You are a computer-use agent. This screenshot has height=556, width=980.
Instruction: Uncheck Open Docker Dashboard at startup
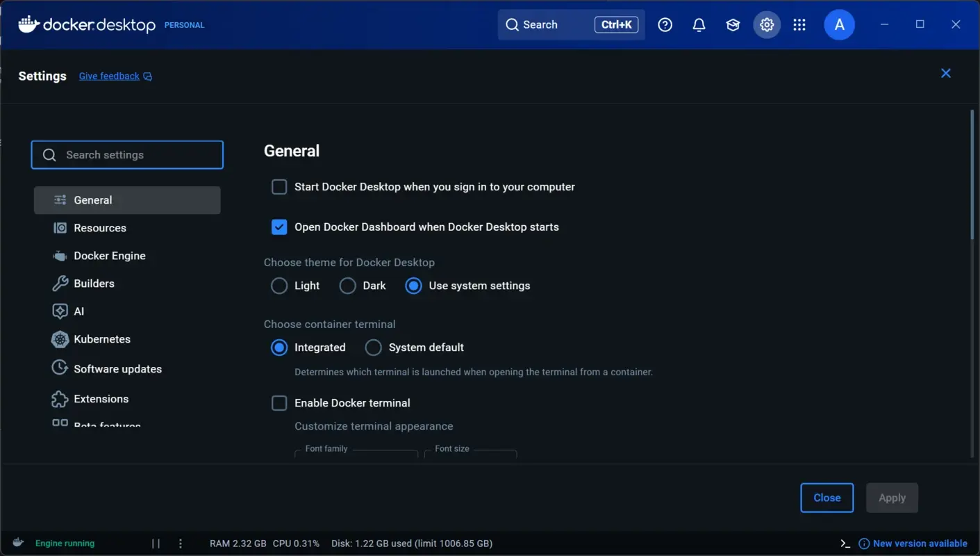pyautogui.click(x=279, y=227)
